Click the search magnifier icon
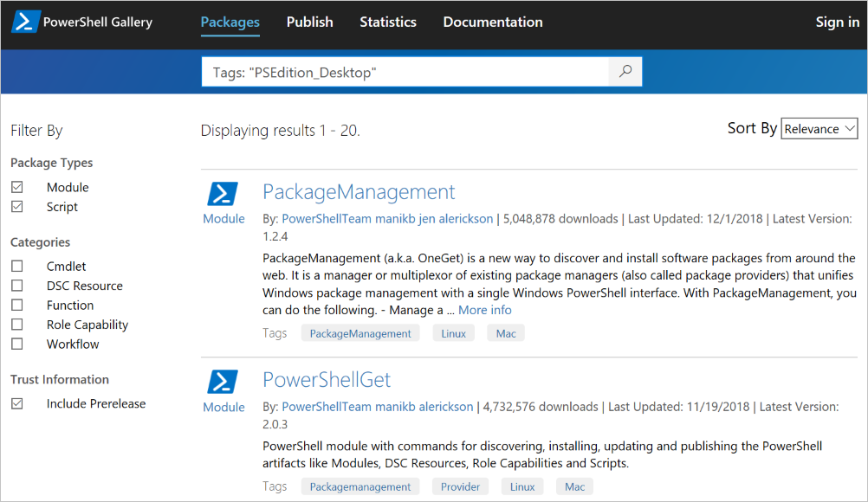This screenshot has height=502, width=868. point(625,71)
